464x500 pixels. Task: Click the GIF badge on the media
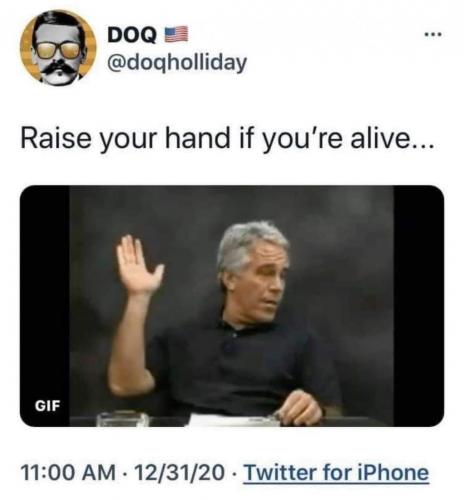point(48,406)
